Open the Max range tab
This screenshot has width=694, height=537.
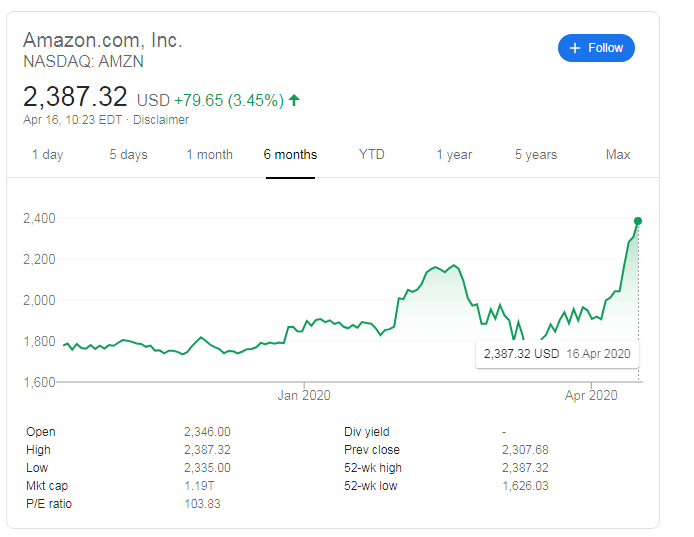(618, 154)
